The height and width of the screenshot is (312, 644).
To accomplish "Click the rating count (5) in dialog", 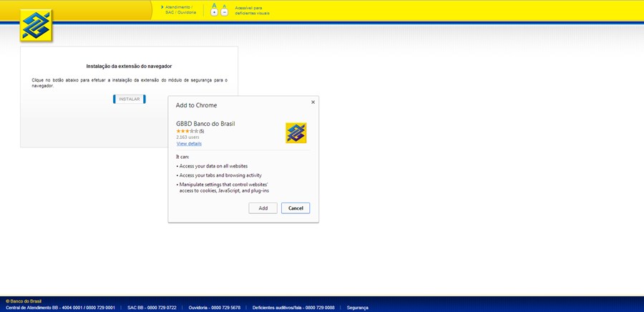I will (x=201, y=131).
